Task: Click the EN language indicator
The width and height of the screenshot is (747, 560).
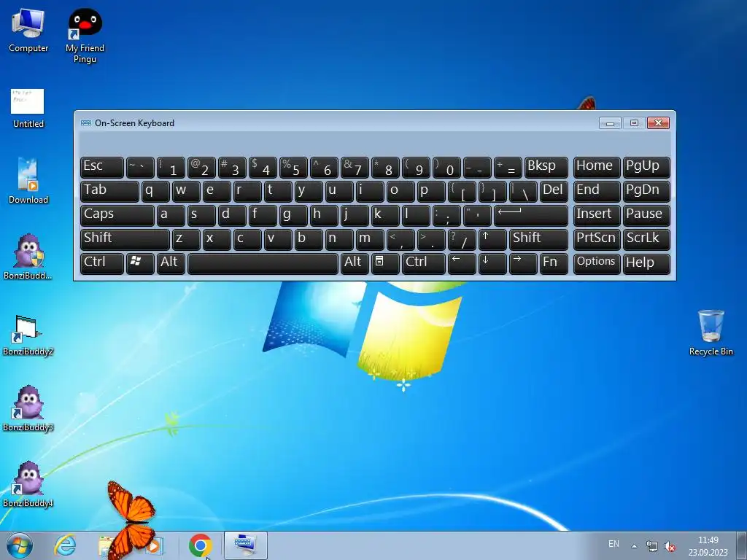Action: click(x=614, y=544)
